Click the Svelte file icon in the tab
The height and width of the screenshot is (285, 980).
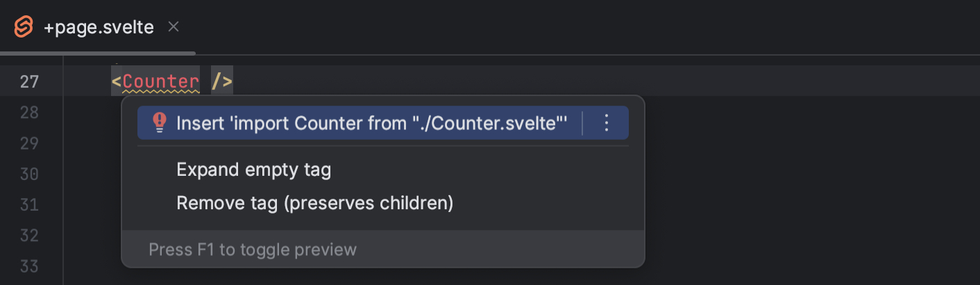(x=24, y=28)
